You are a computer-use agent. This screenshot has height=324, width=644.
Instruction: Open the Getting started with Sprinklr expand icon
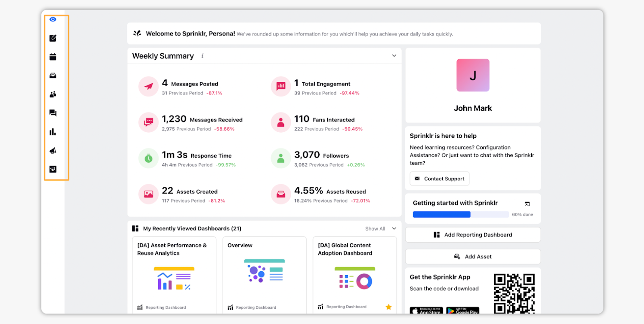pyautogui.click(x=527, y=204)
